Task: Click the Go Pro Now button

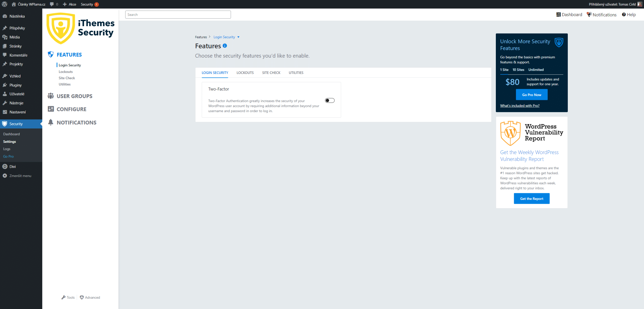Action: 532,95
